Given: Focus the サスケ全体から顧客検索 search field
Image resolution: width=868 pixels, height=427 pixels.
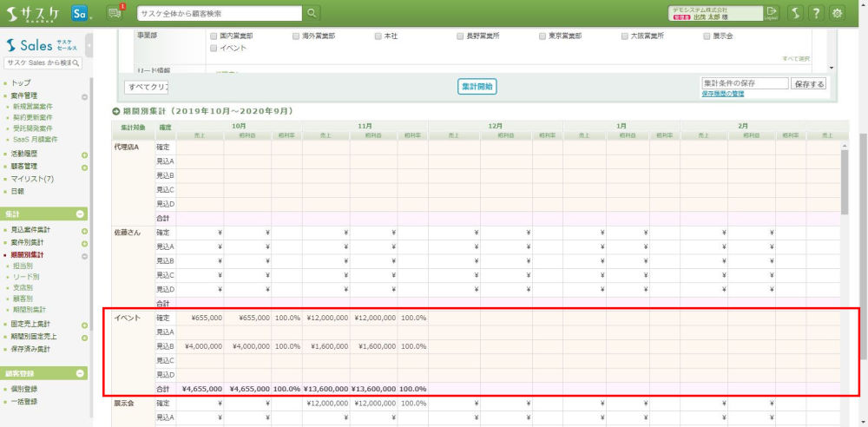Looking at the screenshot, I should pos(220,13).
